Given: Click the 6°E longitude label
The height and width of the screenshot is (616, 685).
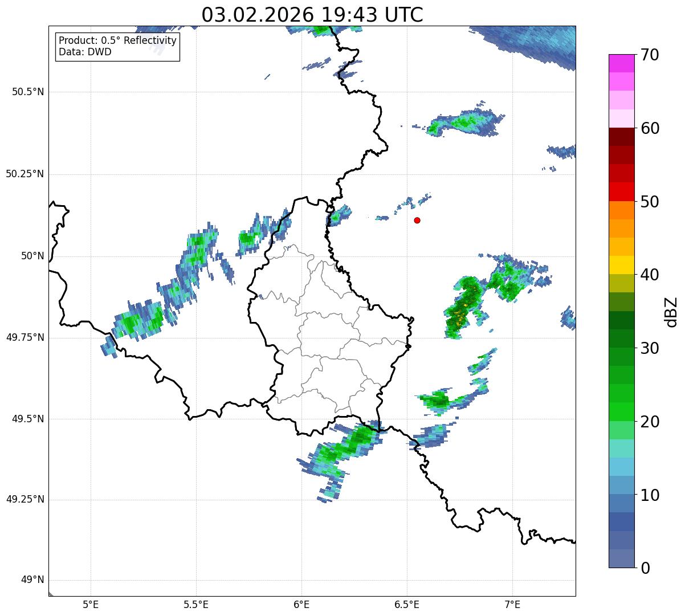Looking at the screenshot, I should (301, 604).
